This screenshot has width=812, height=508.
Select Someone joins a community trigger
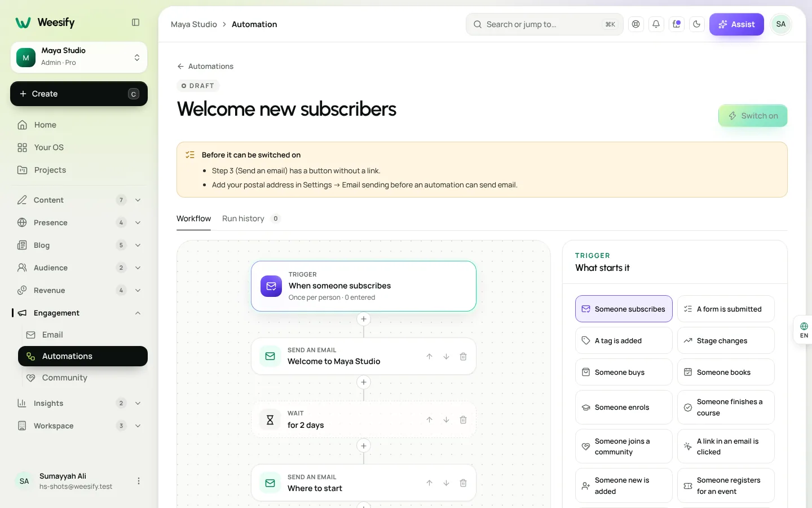pos(624,446)
